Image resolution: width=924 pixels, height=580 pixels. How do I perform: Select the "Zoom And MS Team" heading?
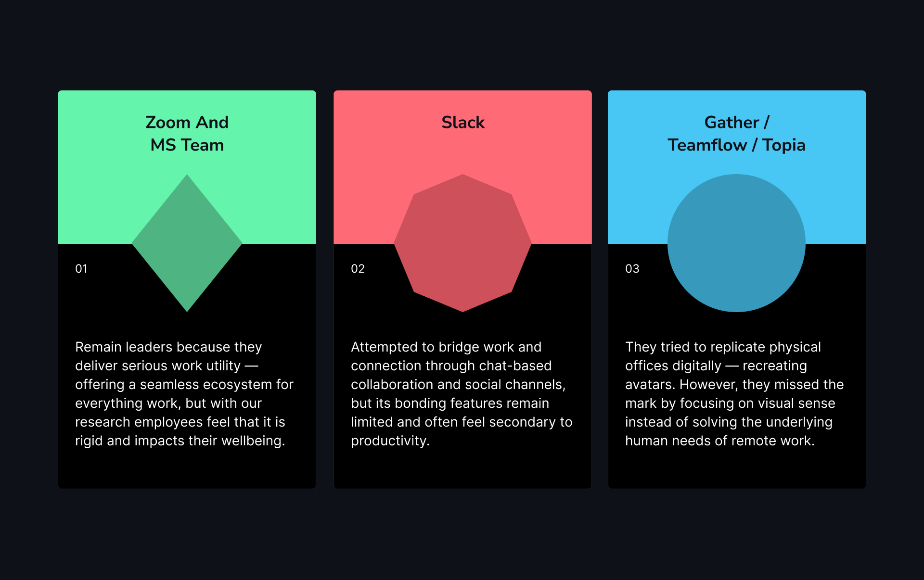(x=187, y=134)
